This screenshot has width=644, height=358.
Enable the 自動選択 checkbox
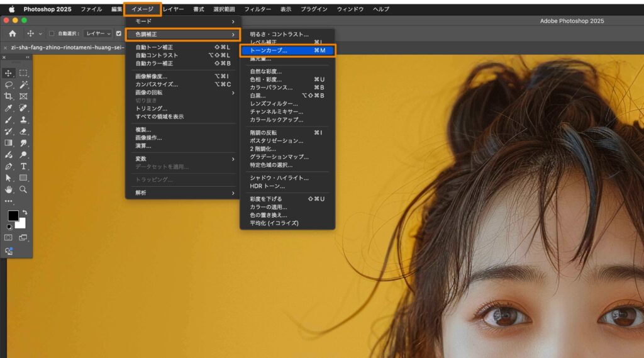(x=52, y=33)
